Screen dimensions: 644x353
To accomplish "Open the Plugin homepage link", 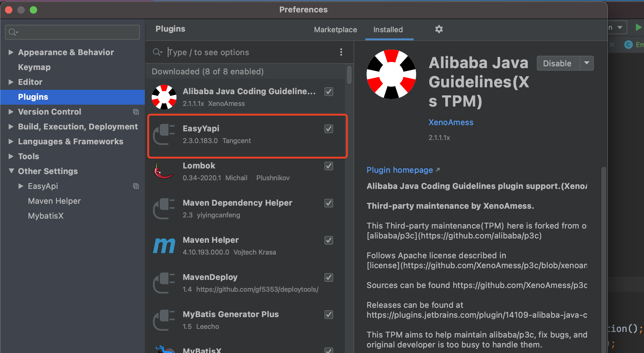I will pyautogui.click(x=400, y=170).
